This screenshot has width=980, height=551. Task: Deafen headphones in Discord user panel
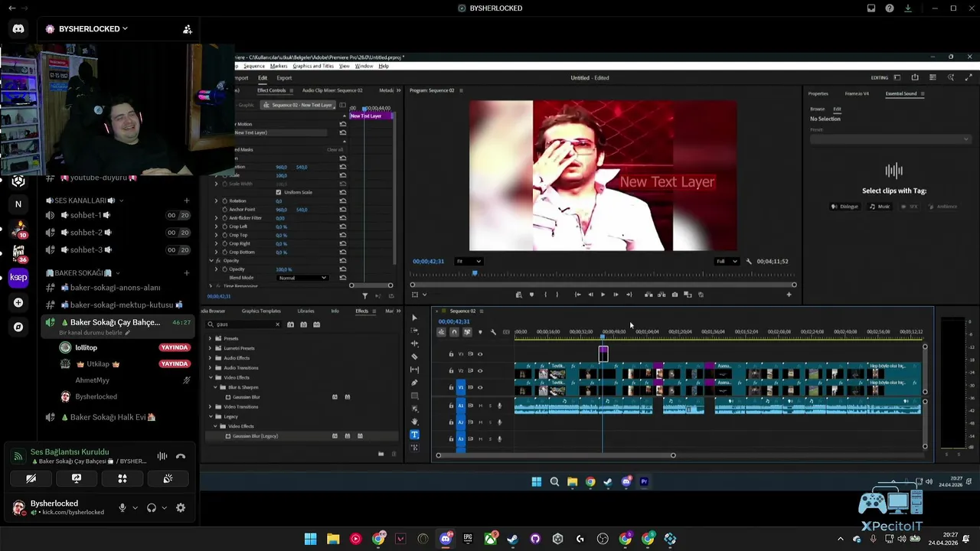[x=152, y=507]
